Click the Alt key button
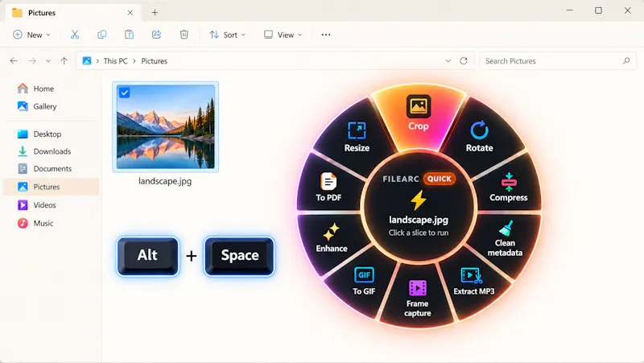Image resolution: width=644 pixels, height=363 pixels. click(148, 256)
